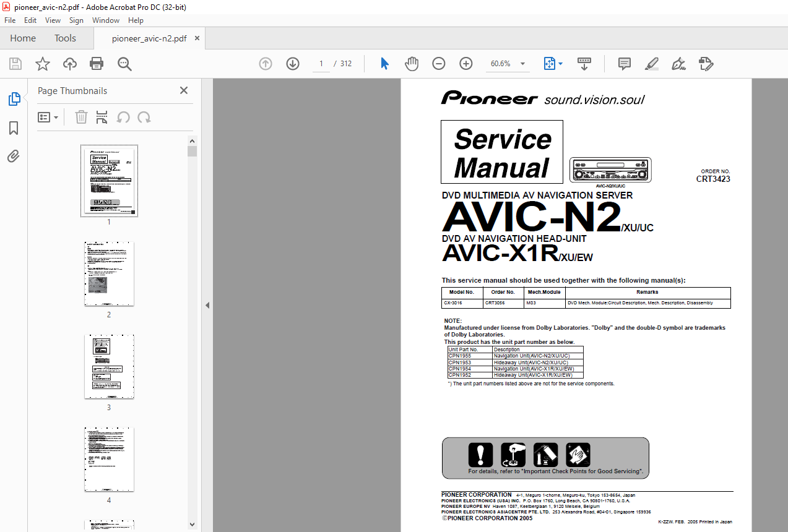
Task: Open the View menu
Action: pyautogui.click(x=53, y=20)
